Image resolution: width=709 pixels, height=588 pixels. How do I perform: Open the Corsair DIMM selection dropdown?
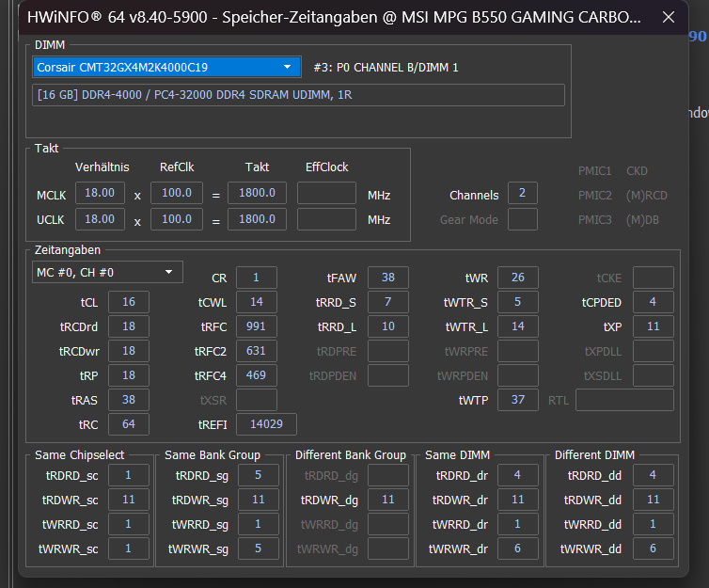(166, 68)
